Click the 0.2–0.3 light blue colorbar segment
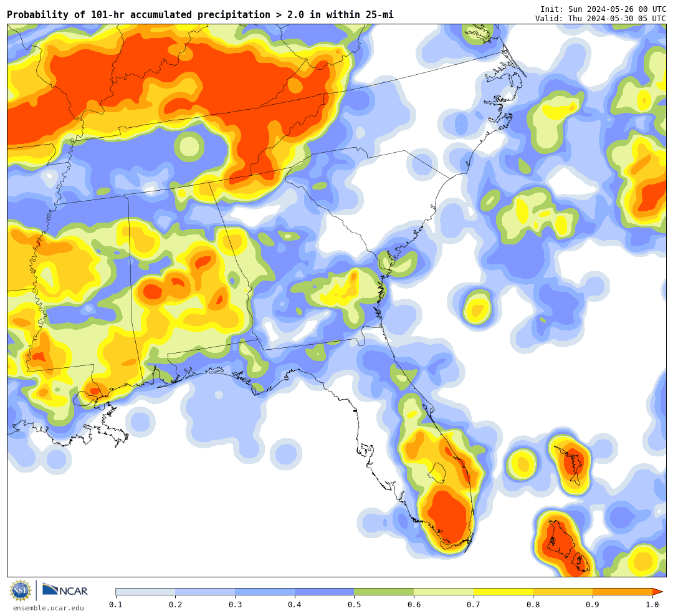 (205, 592)
